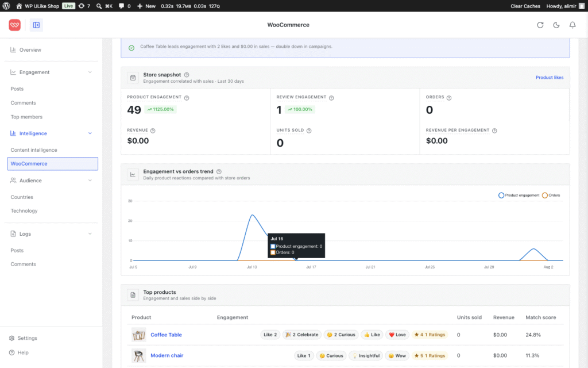Switch to dark mode moon icon
The height and width of the screenshot is (368, 588).
coord(556,25)
